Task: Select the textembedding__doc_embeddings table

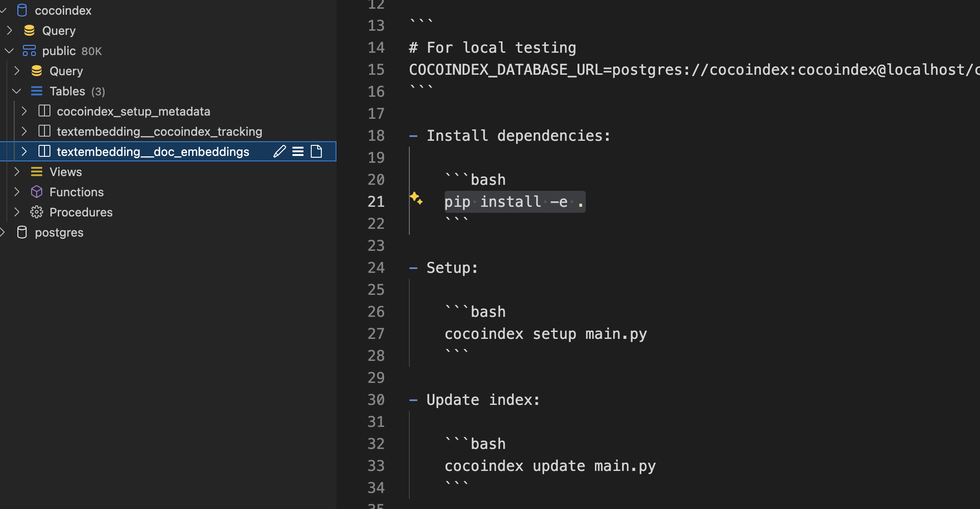Action: [x=153, y=151]
